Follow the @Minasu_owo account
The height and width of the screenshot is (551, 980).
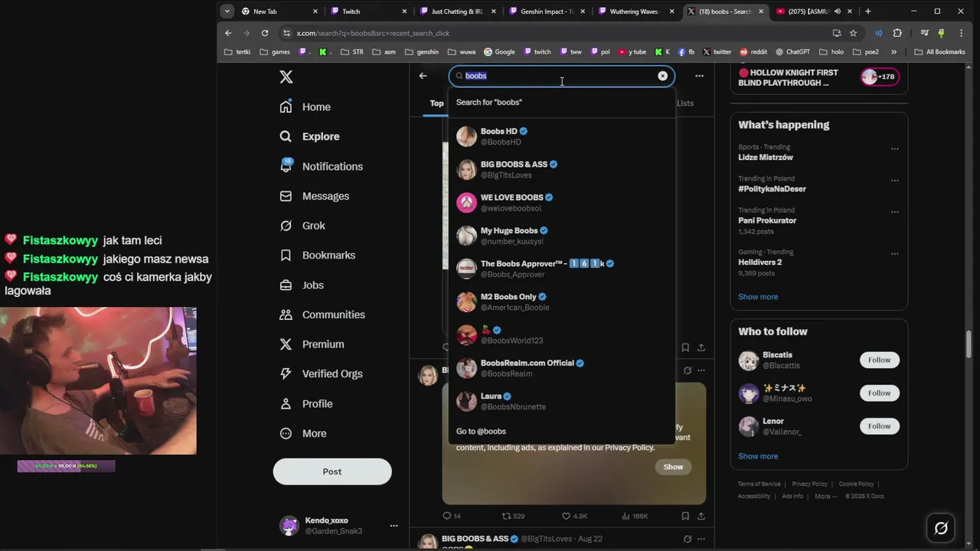(x=879, y=393)
